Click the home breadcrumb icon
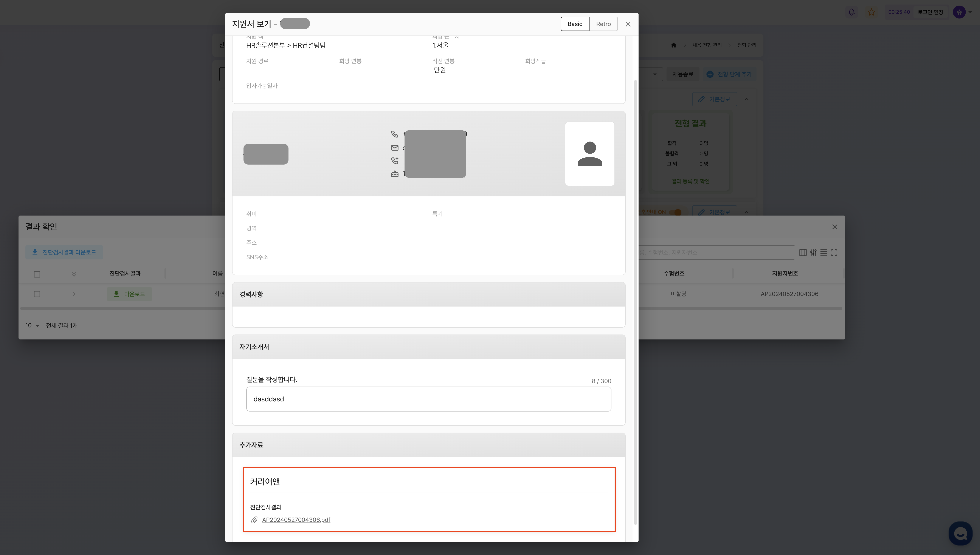The image size is (980, 555). (x=673, y=45)
